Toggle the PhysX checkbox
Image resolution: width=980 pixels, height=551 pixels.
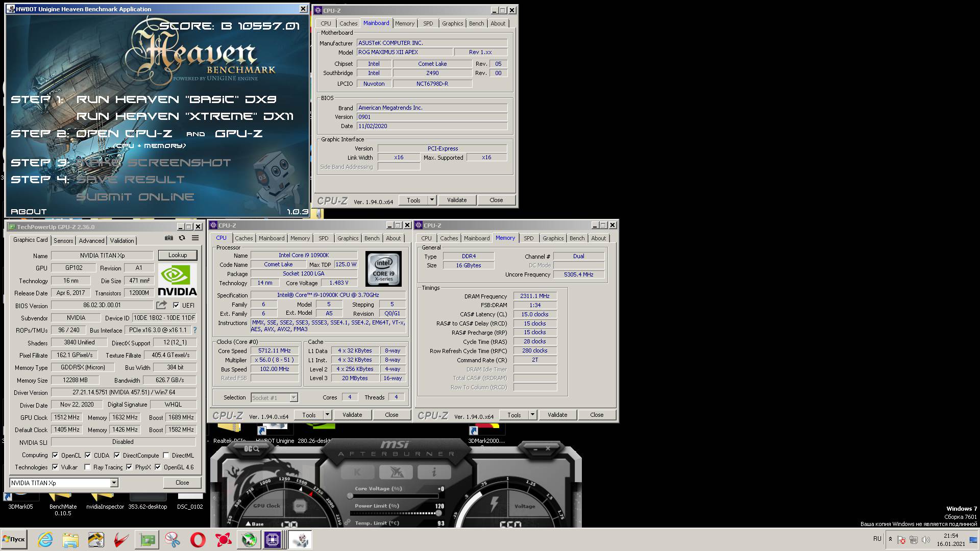point(129,467)
